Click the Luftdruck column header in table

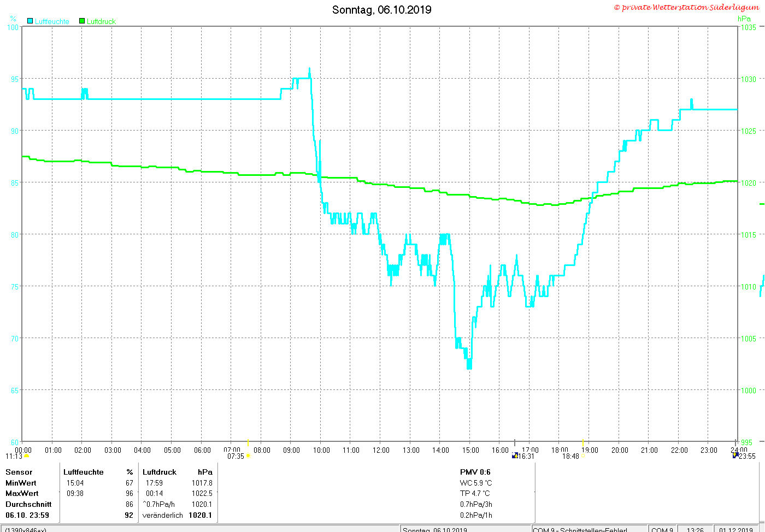pyautogui.click(x=160, y=472)
